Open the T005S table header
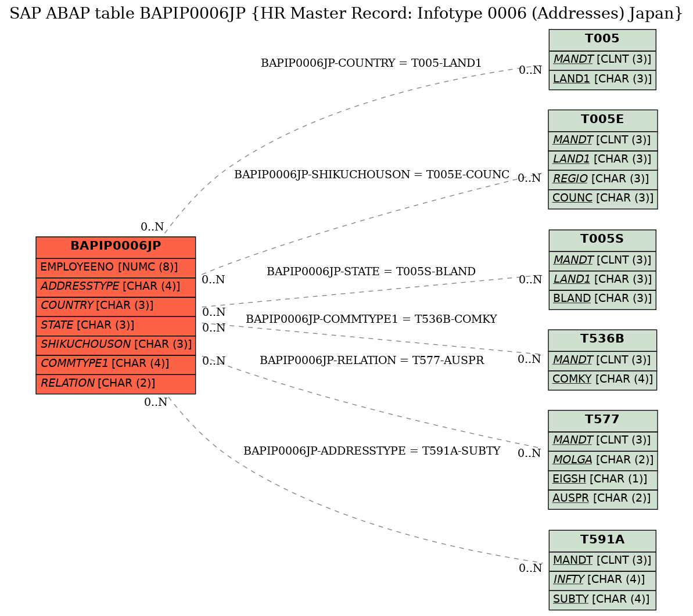The height and width of the screenshot is (616, 693). [x=602, y=240]
